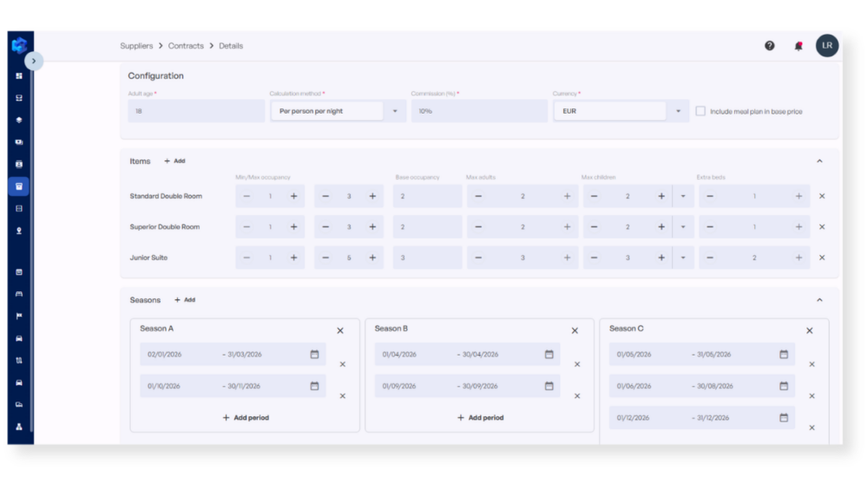Screen dimensions: 868x477
Task: Open calendar for Season B 01/04/2026 period
Action: 549,354
